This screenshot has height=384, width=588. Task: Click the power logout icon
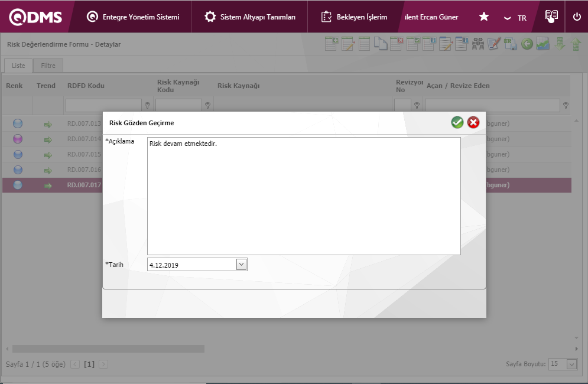point(577,17)
